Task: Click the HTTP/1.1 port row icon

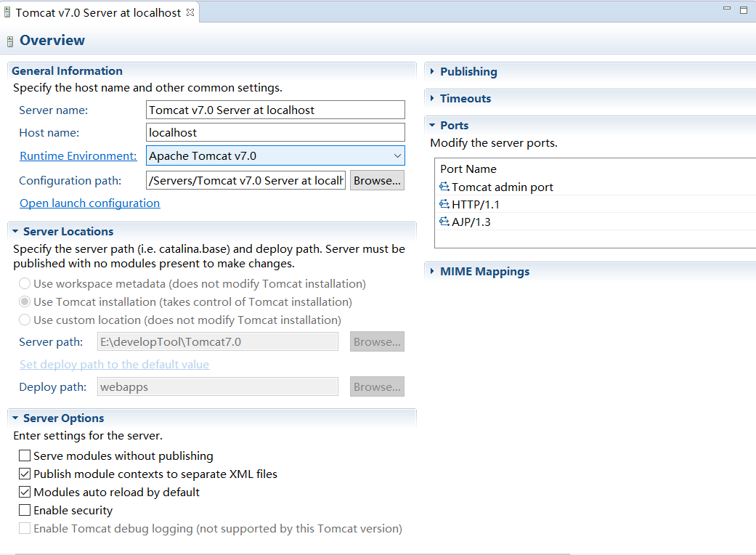Action: pyautogui.click(x=444, y=204)
